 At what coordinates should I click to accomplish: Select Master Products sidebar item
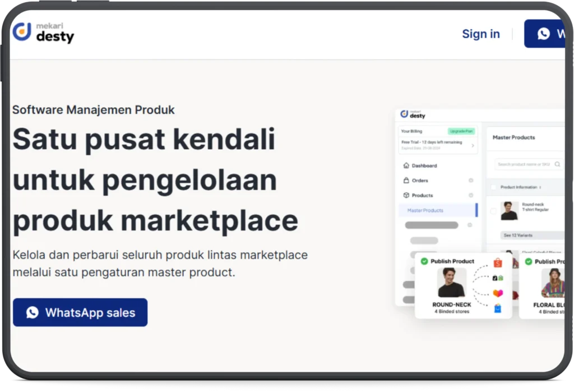[x=438, y=210]
